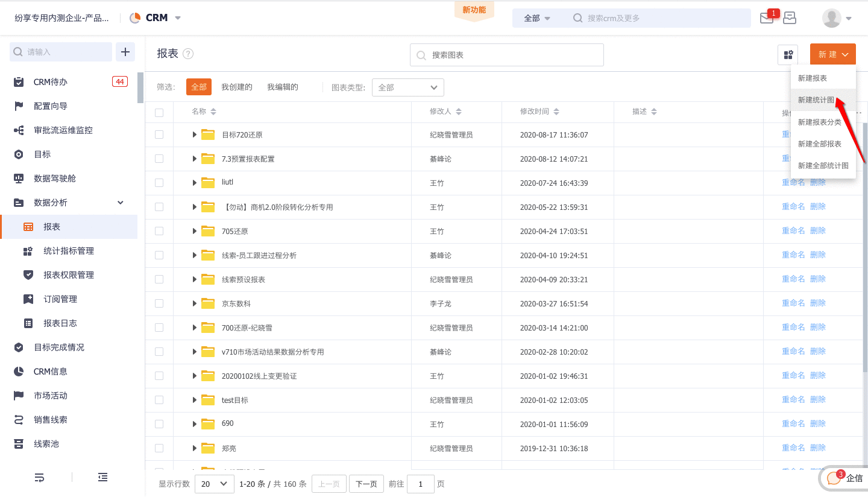
Task: Collapse the 数据分析 sidebar group
Action: [x=120, y=203]
